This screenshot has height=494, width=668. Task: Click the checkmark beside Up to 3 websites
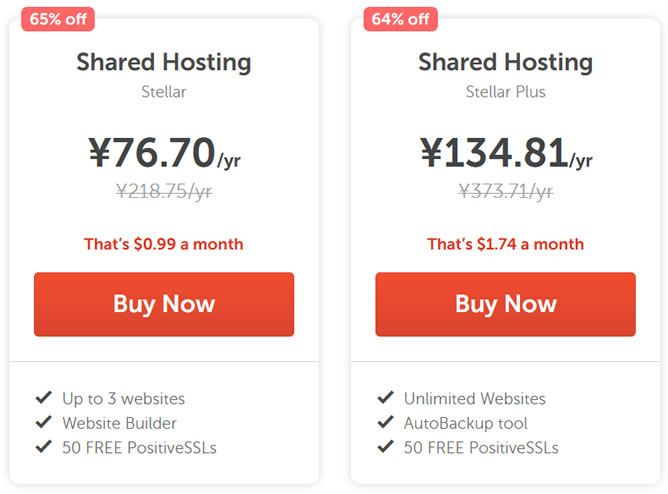coord(42,398)
